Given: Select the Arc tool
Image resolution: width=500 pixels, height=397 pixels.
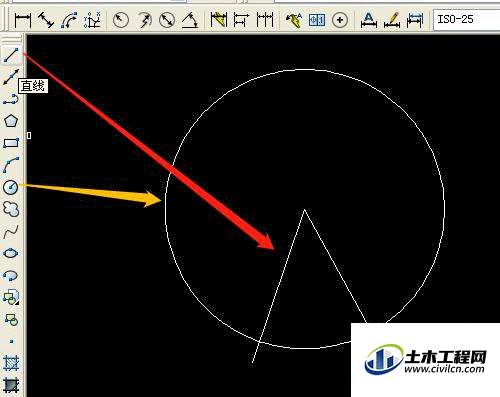Looking at the screenshot, I should (x=11, y=165).
